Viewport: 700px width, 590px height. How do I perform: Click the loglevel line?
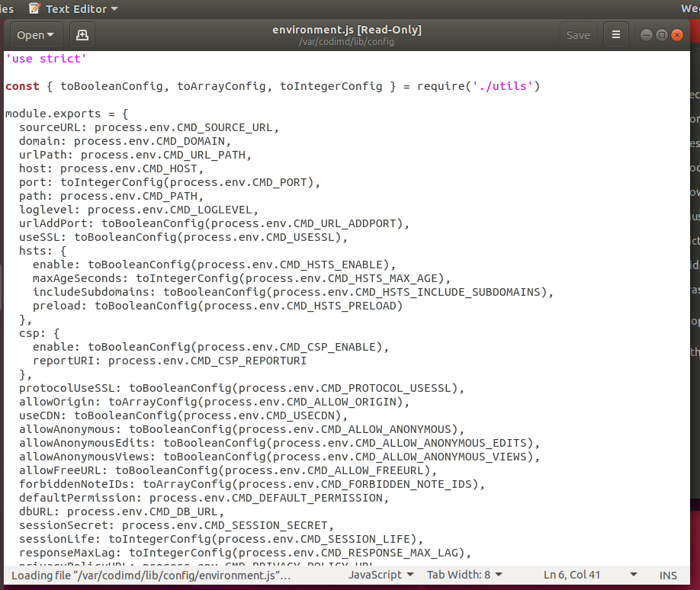(x=139, y=210)
